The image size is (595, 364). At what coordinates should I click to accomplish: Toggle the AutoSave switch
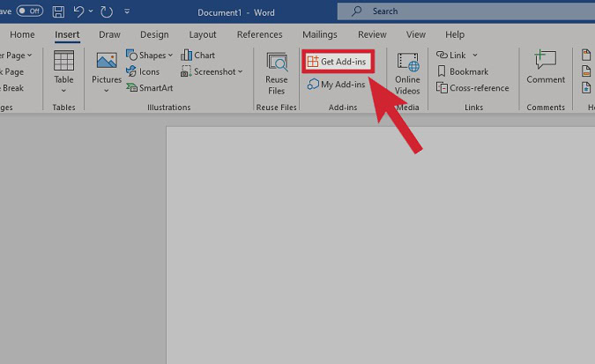coord(30,11)
